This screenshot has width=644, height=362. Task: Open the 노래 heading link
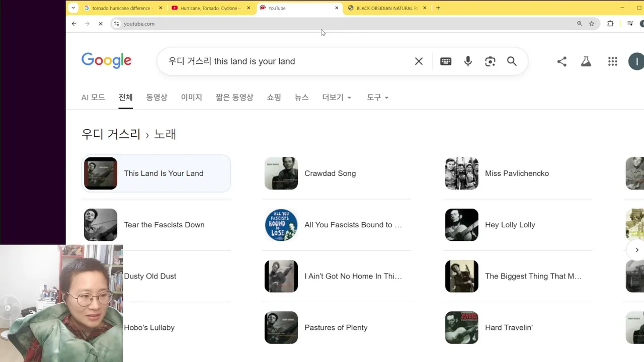pyautogui.click(x=165, y=134)
